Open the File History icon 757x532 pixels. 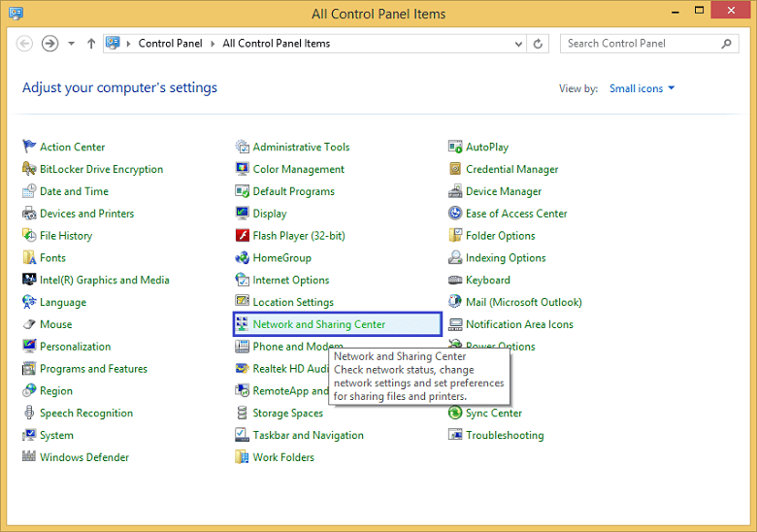[x=29, y=235]
